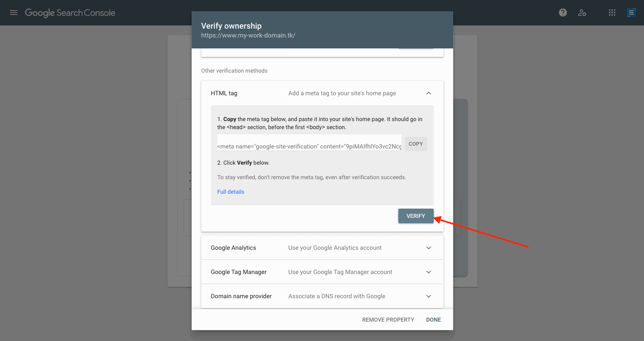Click the 'To stay verified' note text
This screenshot has width=644, height=341.
click(x=312, y=177)
